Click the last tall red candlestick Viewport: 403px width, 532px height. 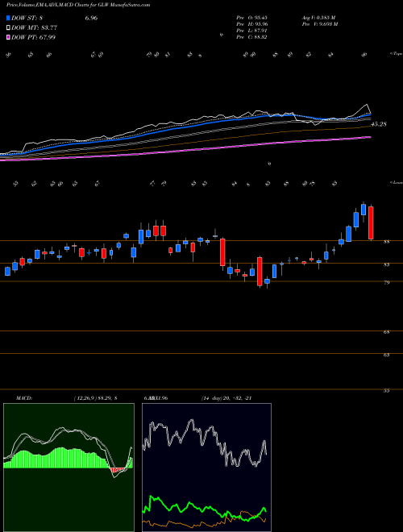pyautogui.click(x=371, y=222)
